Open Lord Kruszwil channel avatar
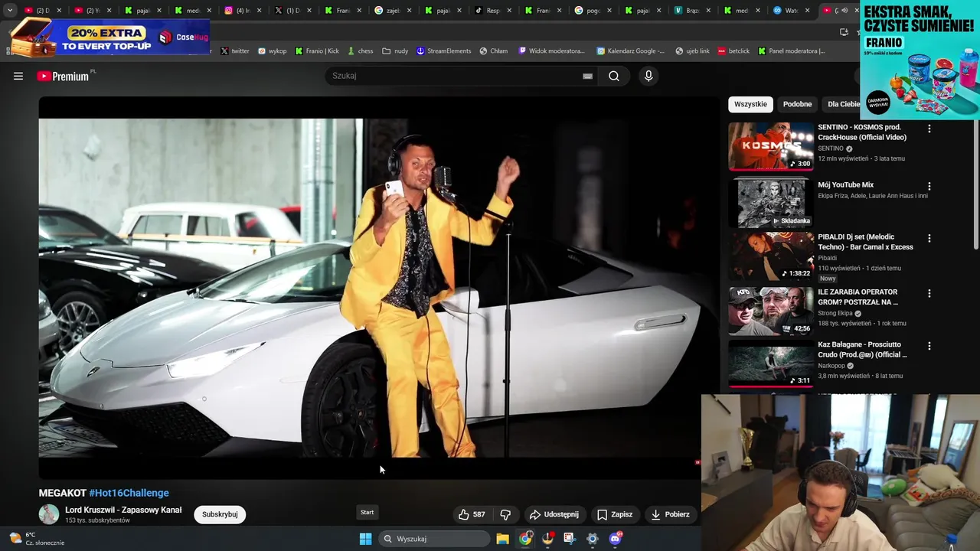The height and width of the screenshot is (551, 980). click(x=49, y=514)
